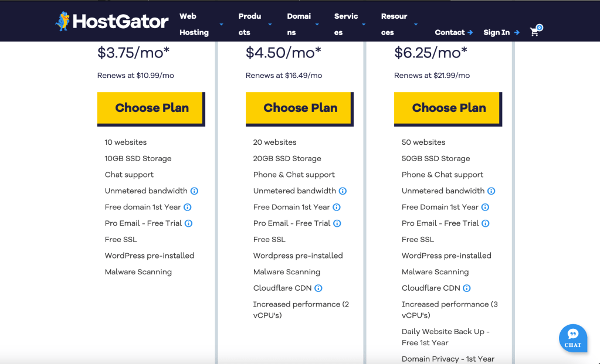This screenshot has width=600, height=364.
Task: Open the Chat support bubble
Action: coord(572,338)
